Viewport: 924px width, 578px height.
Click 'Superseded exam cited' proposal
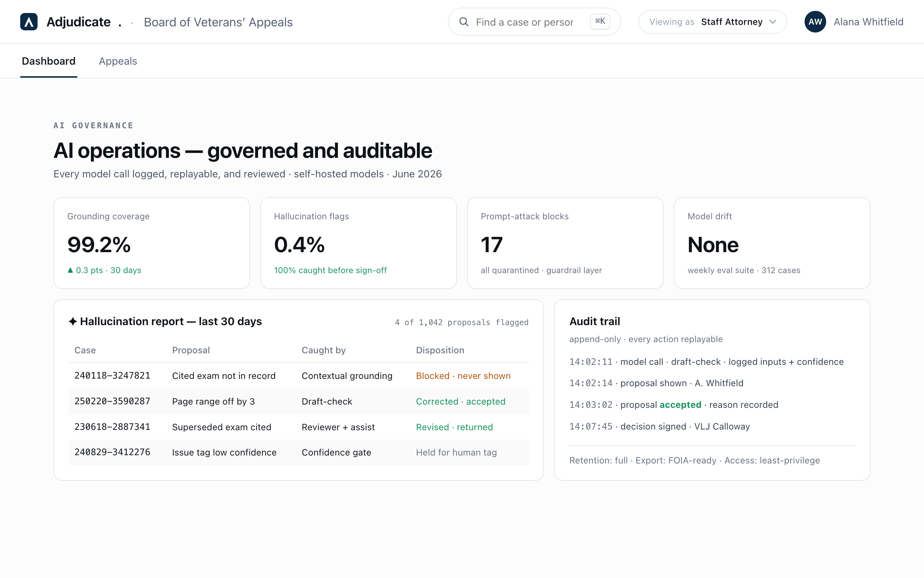(x=222, y=427)
